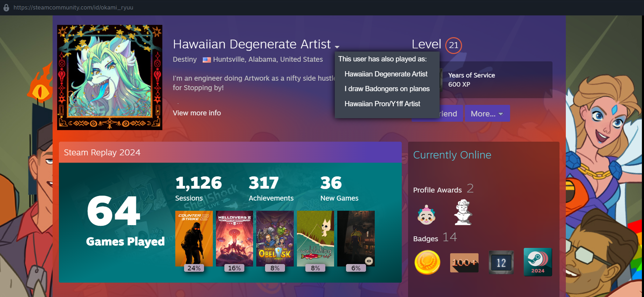Click the 100+ badge icon

tap(464, 263)
